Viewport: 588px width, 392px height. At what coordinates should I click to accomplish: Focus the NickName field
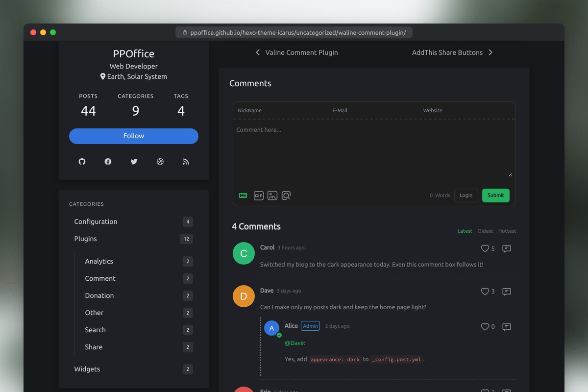[x=281, y=111]
